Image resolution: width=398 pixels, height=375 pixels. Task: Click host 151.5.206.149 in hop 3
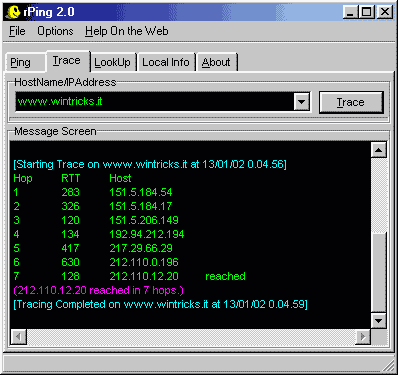click(144, 220)
